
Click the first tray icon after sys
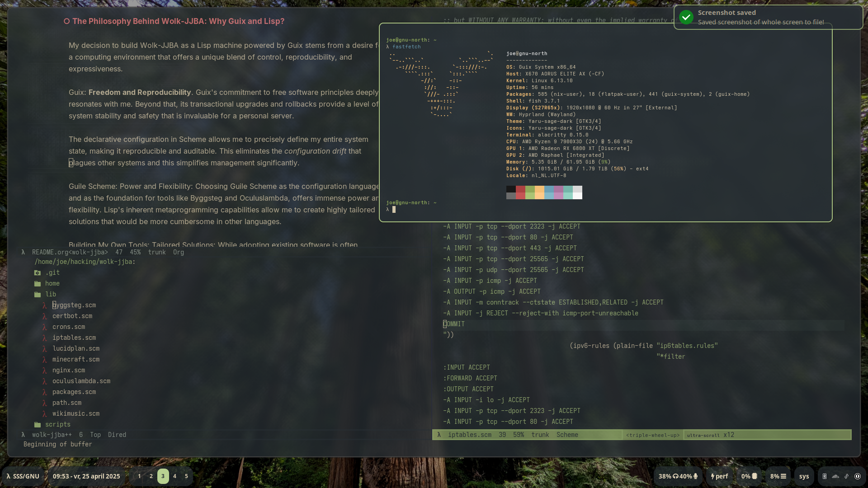click(x=825, y=476)
